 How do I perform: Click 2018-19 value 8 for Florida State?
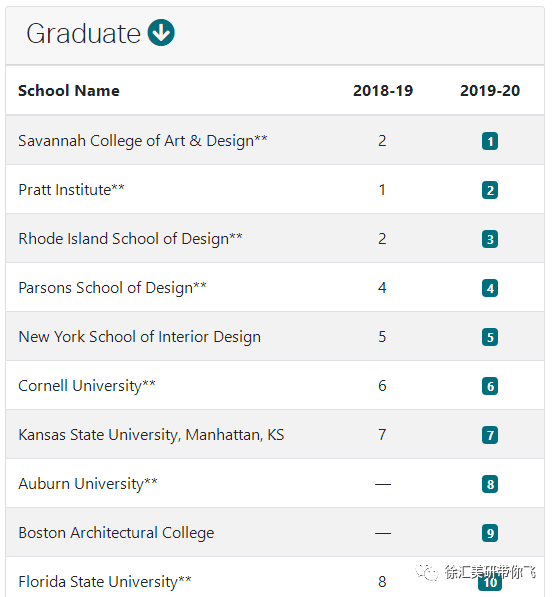[x=382, y=582]
